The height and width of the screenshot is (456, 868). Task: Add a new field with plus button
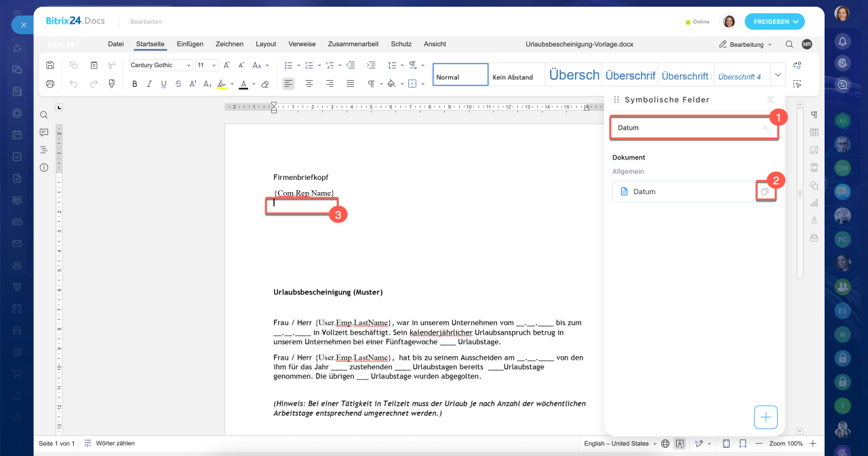click(x=766, y=417)
